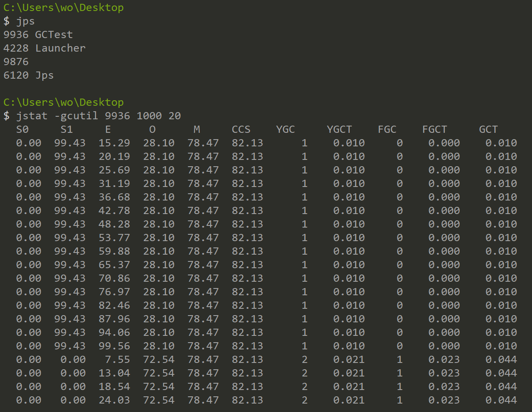Click the YGCT column header
532x412 pixels.
point(339,129)
